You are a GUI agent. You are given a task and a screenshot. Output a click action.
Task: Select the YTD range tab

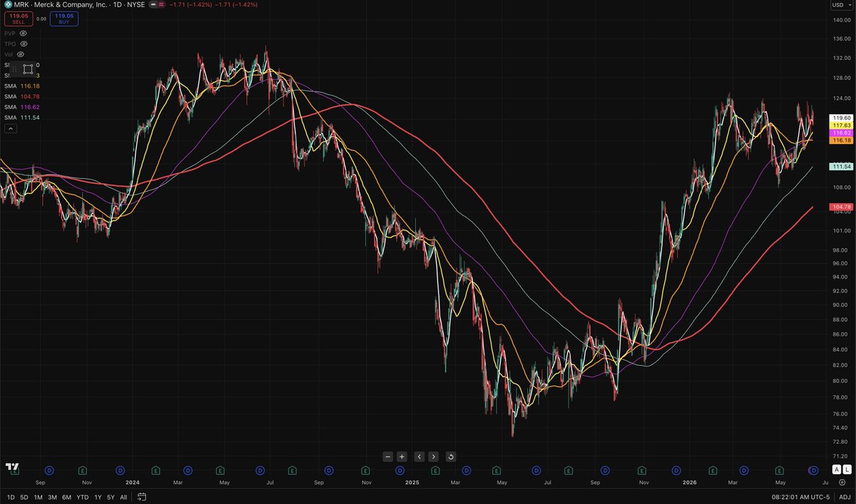click(x=83, y=496)
